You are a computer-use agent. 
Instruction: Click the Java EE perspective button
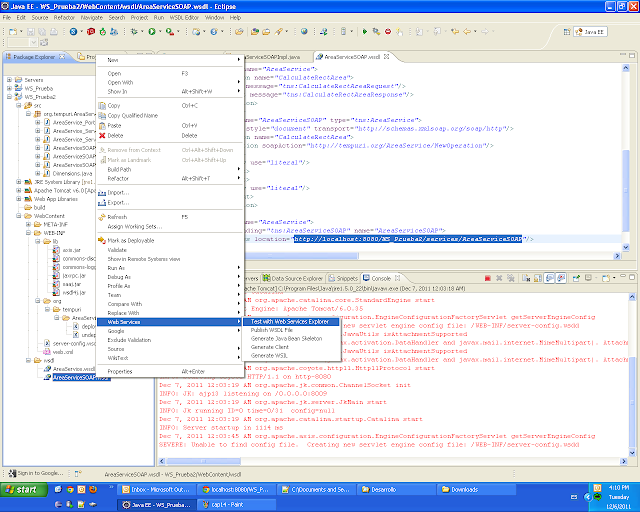click(590, 32)
